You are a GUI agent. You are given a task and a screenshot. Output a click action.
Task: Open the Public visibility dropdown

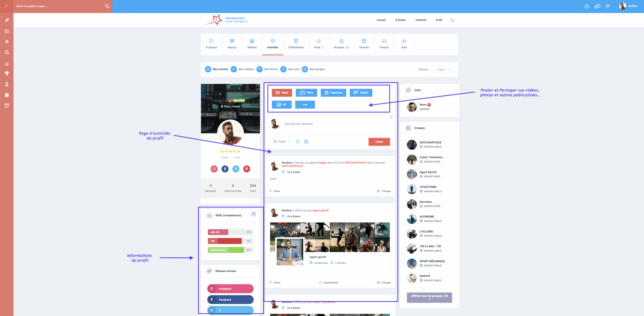pyautogui.click(x=281, y=142)
